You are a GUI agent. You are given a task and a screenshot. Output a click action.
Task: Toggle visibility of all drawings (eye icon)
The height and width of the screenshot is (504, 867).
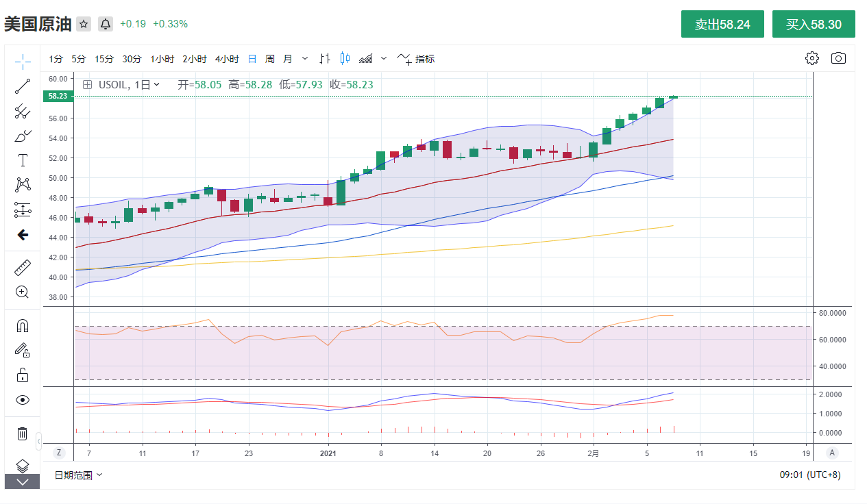23,400
